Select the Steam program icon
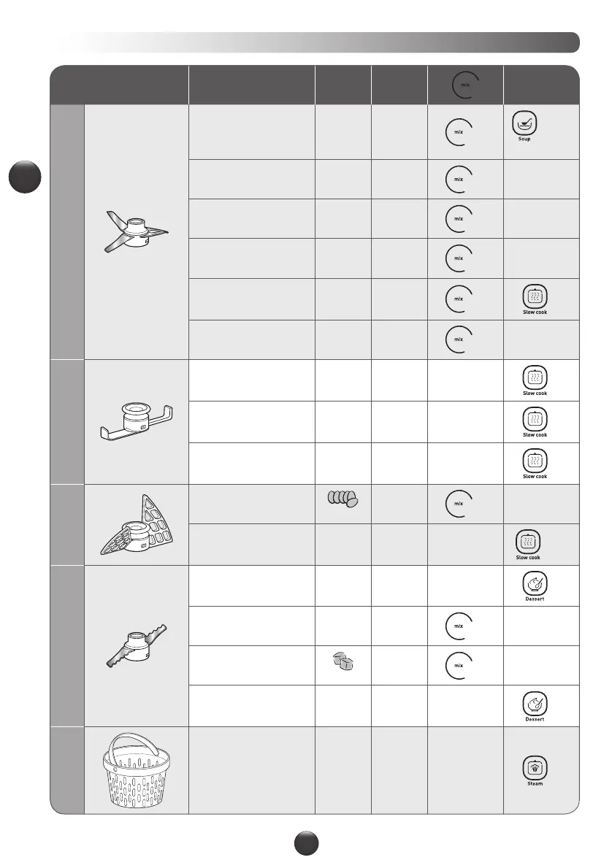Viewport: 612px width, 868px height. pyautogui.click(x=535, y=769)
